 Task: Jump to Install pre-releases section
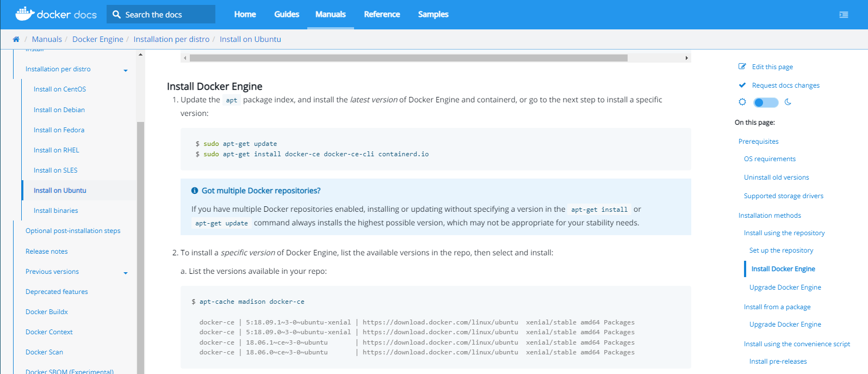778,361
